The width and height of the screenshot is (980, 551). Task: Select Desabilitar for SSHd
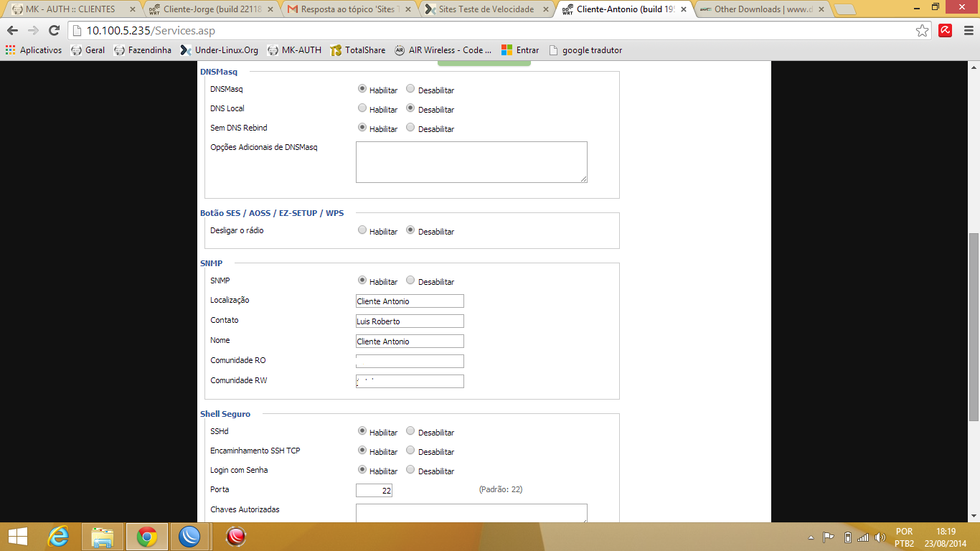point(410,431)
